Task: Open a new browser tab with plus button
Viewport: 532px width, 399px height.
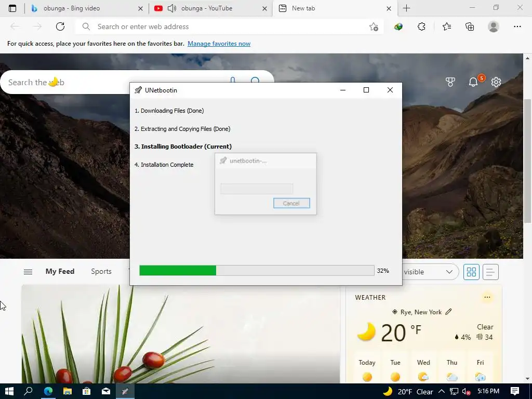Action: 406,8
